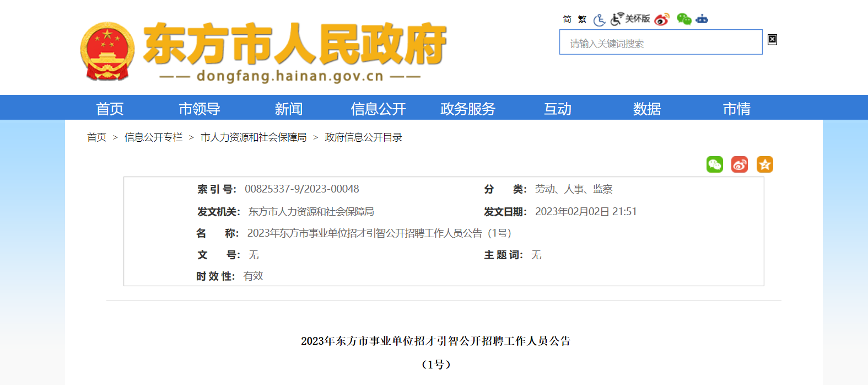Share the article via the red Weibo button
The width and height of the screenshot is (868, 385).
pyautogui.click(x=740, y=164)
